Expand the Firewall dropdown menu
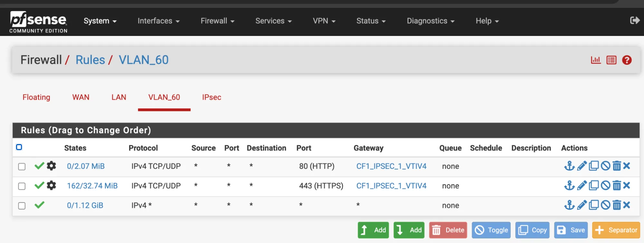This screenshot has width=644, height=243. click(x=217, y=21)
